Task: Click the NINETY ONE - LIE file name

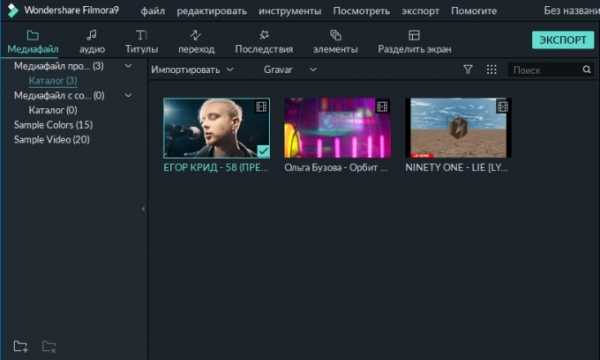Action: (x=457, y=168)
